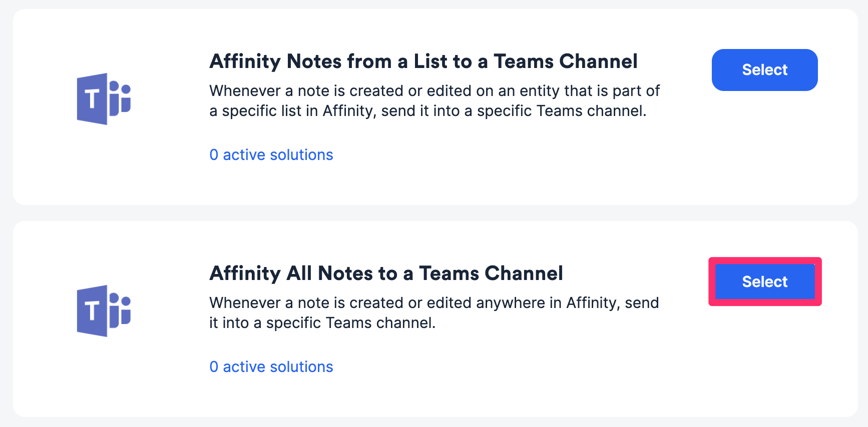868x427 pixels.
Task: Open '0 active solutions' for list-based notes
Action: tap(271, 154)
